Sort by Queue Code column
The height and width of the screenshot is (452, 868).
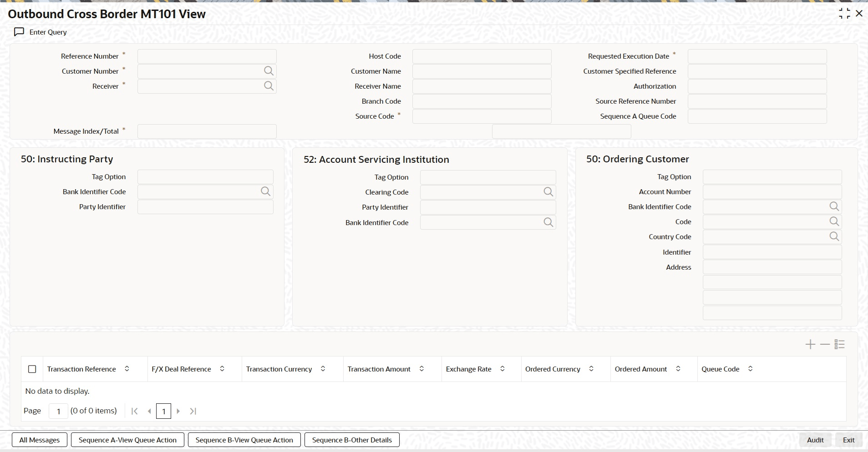point(751,369)
